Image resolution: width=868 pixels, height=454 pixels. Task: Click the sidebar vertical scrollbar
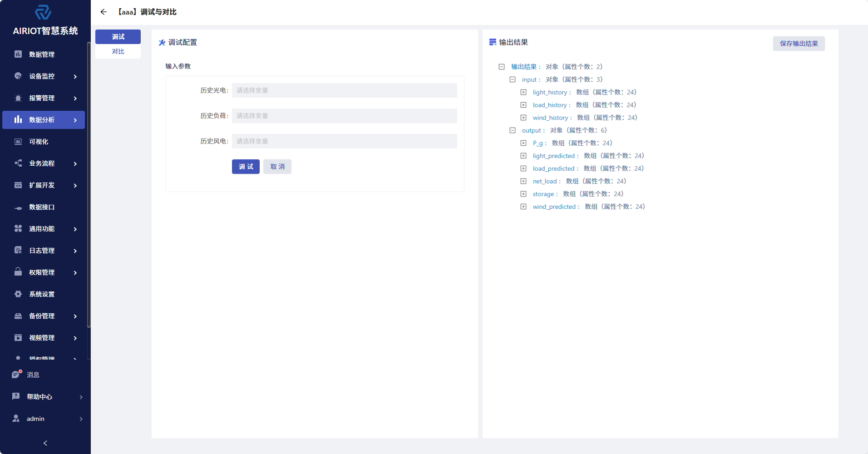(x=89, y=182)
